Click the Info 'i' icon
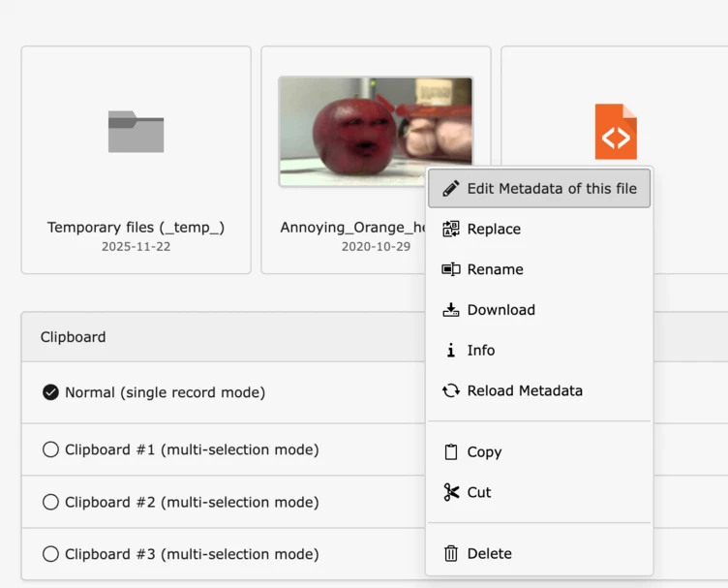 [450, 351]
